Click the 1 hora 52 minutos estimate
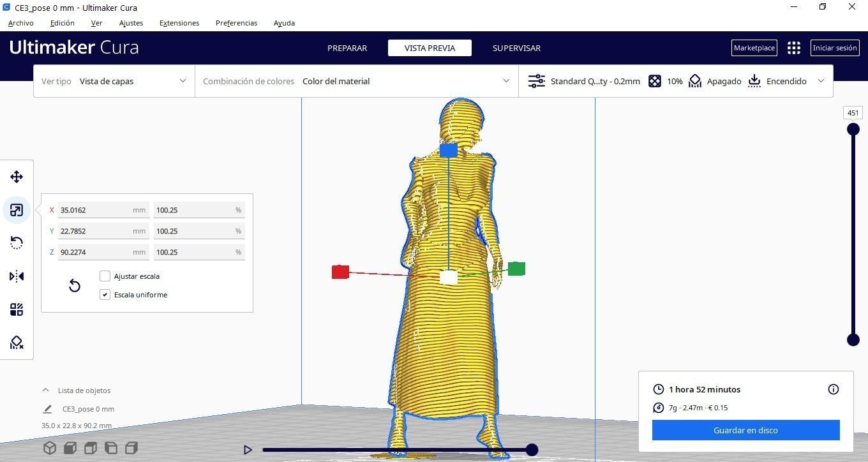Screen dimensions: 868x462 point(705,389)
